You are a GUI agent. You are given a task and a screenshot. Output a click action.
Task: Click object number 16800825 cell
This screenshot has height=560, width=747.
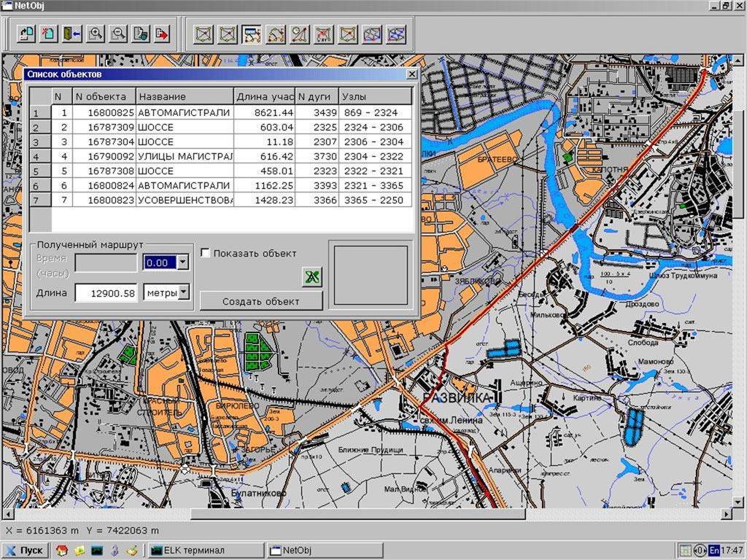[104, 112]
